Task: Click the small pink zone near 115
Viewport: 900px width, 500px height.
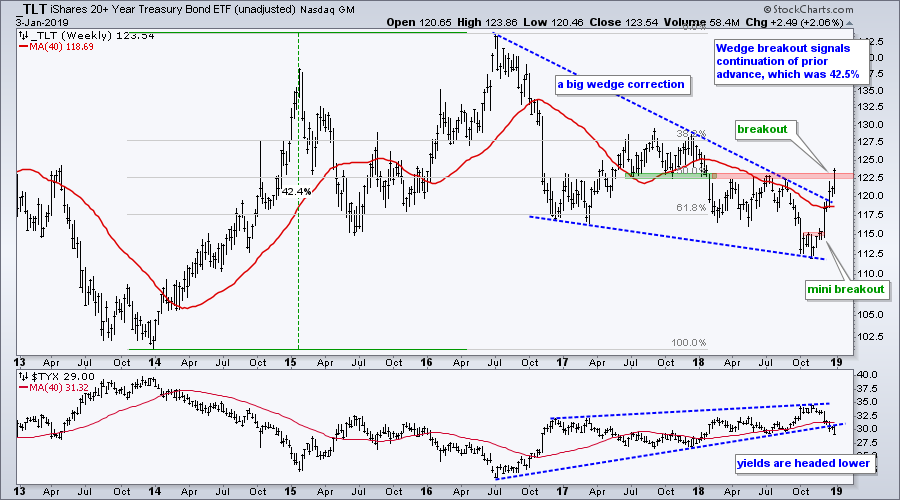Action: [x=814, y=233]
